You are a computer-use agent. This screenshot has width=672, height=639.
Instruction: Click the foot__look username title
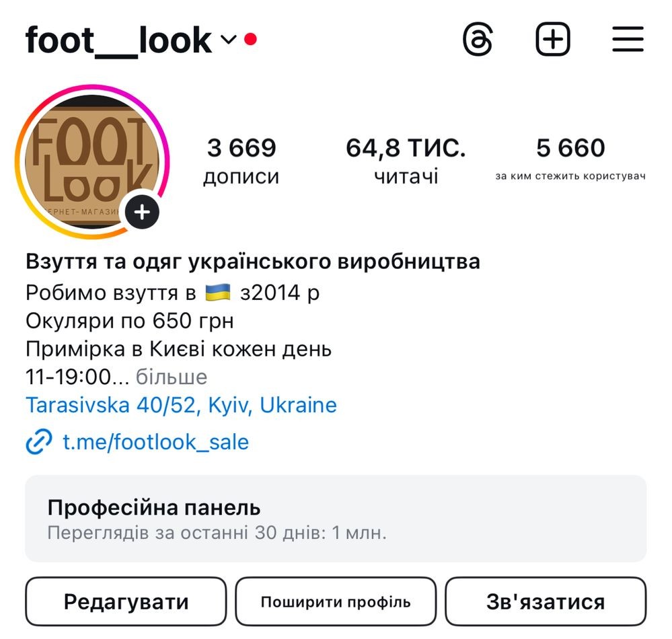(x=118, y=40)
